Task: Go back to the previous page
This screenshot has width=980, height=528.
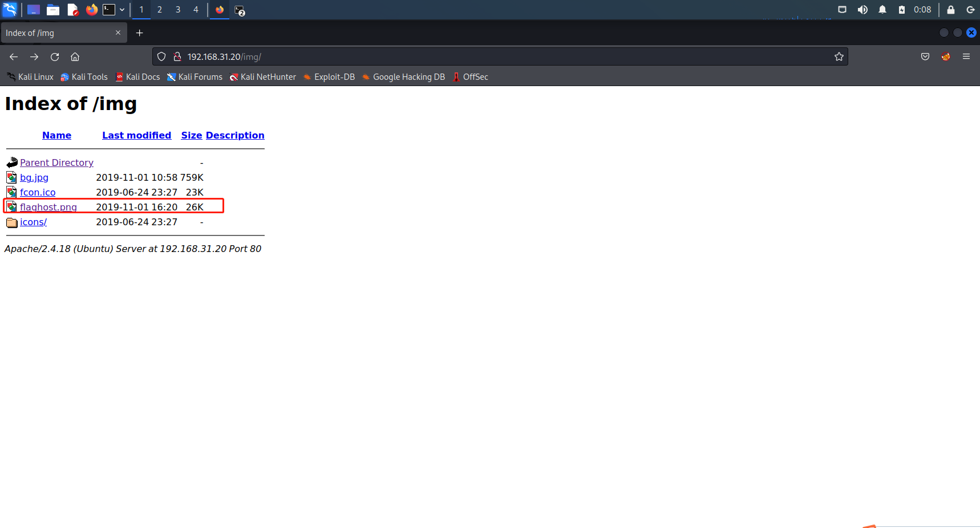Action: click(14, 56)
